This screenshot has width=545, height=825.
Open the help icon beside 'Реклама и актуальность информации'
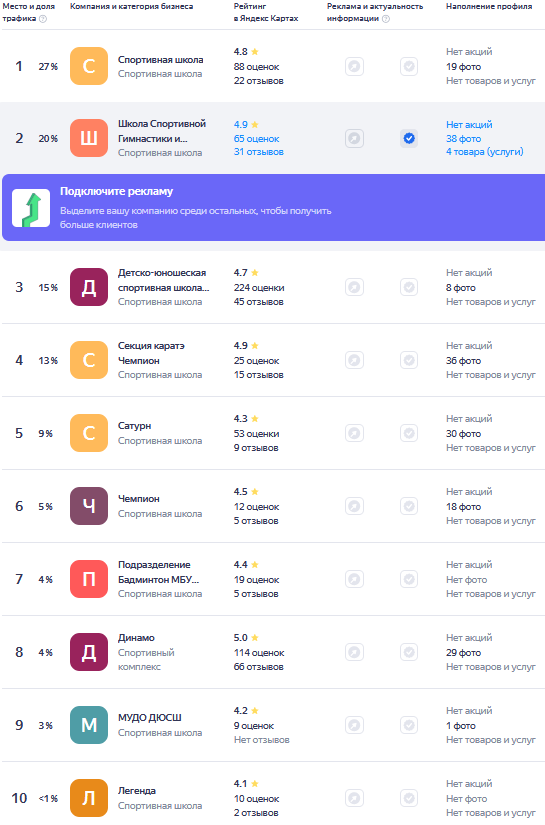[386, 19]
